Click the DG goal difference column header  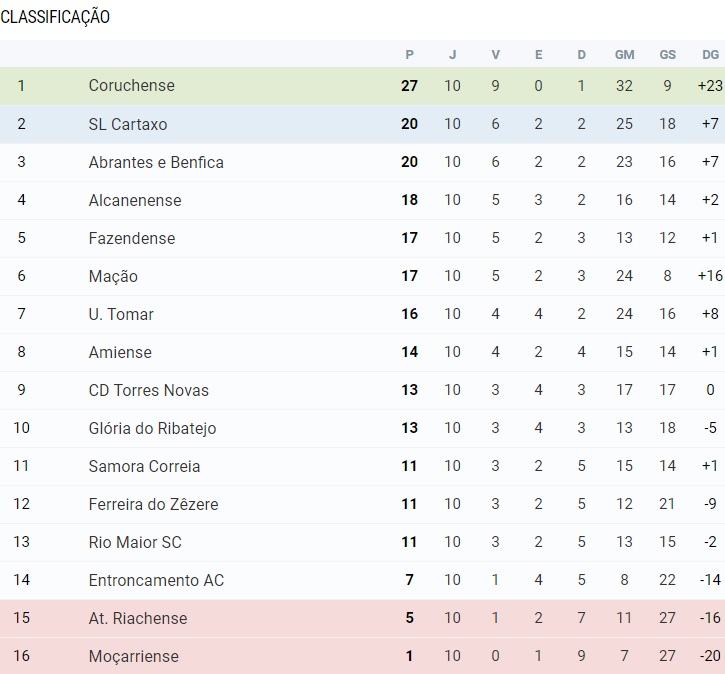pyautogui.click(x=710, y=54)
